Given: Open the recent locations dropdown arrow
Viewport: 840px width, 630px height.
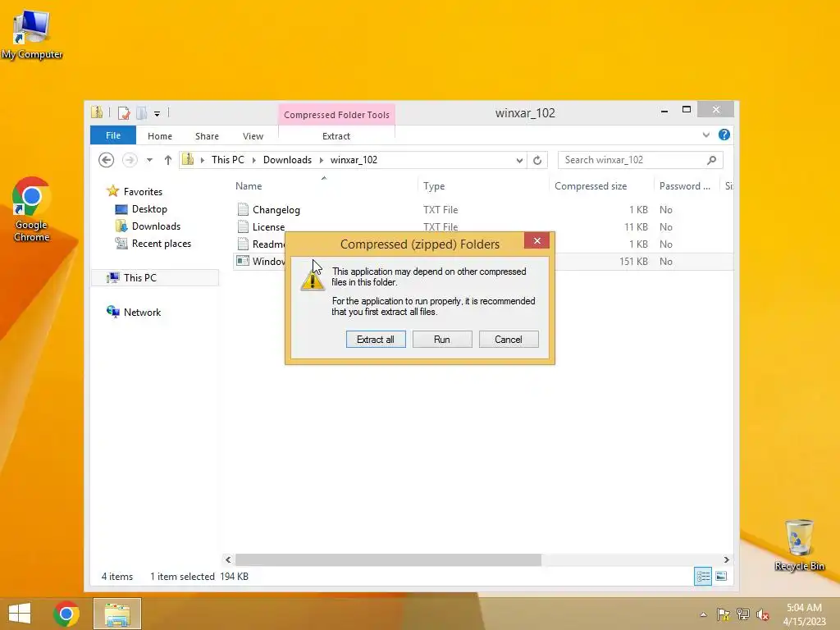Looking at the screenshot, I should click(x=149, y=160).
